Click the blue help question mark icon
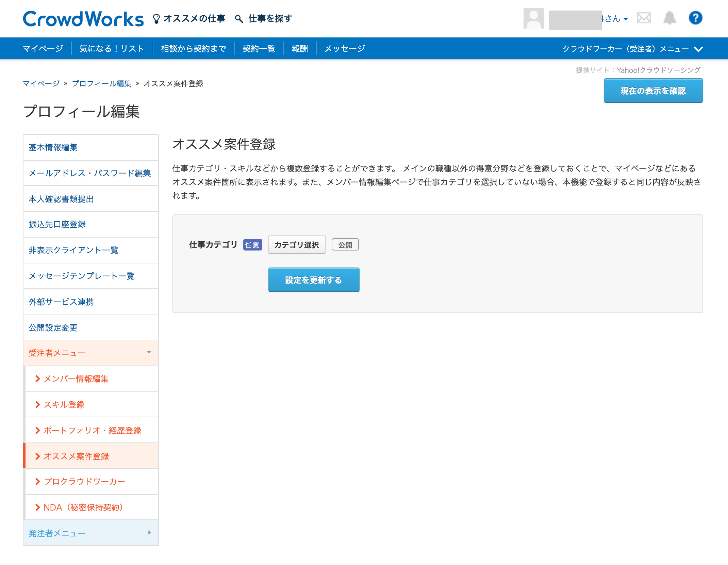This screenshot has height=565, width=728. coord(695,18)
